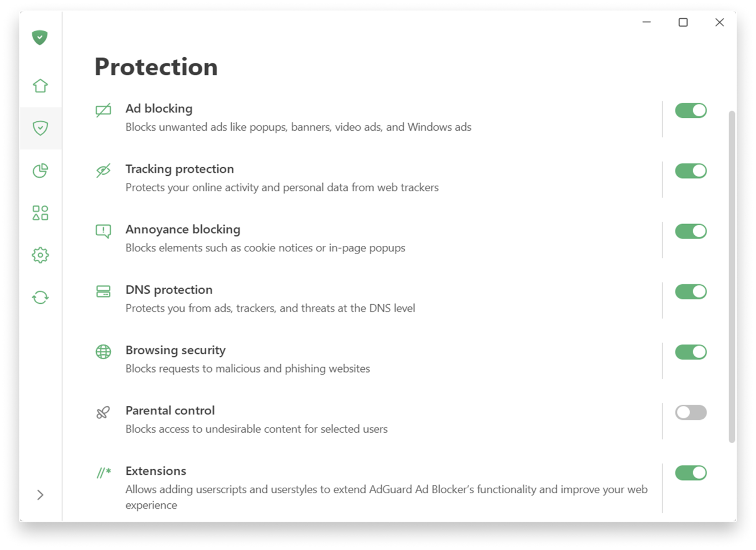Click the AdGuard shield logo
The width and height of the screenshot is (756, 550).
tap(39, 37)
